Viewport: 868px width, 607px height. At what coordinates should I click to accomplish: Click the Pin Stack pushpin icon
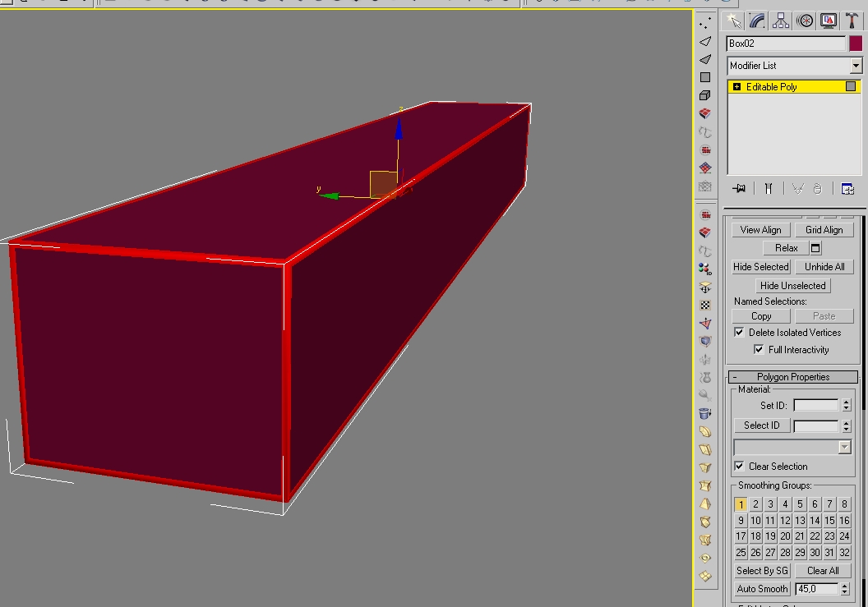click(739, 189)
